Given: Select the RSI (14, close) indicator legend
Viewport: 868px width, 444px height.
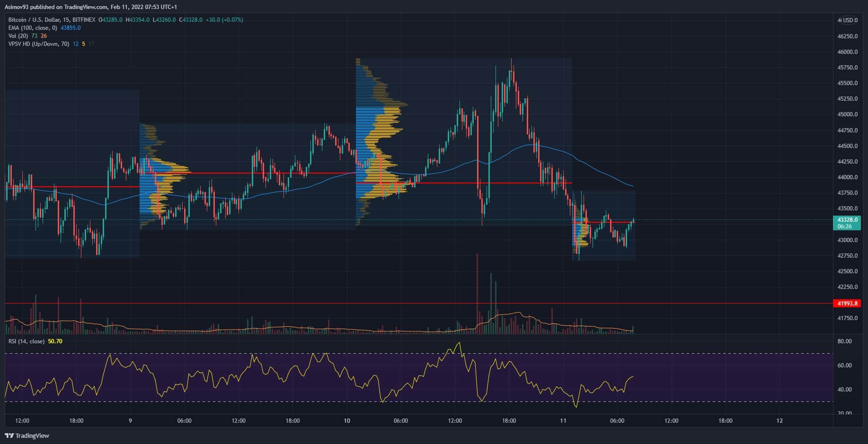Looking at the screenshot, I should click(27, 341).
